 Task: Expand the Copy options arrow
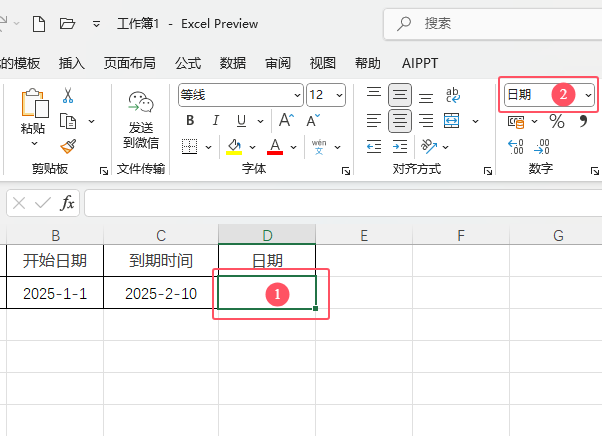tap(91, 121)
